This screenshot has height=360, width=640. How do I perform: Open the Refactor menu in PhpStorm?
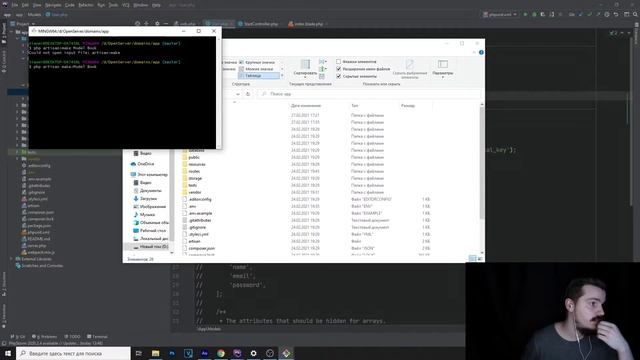click(x=86, y=5)
